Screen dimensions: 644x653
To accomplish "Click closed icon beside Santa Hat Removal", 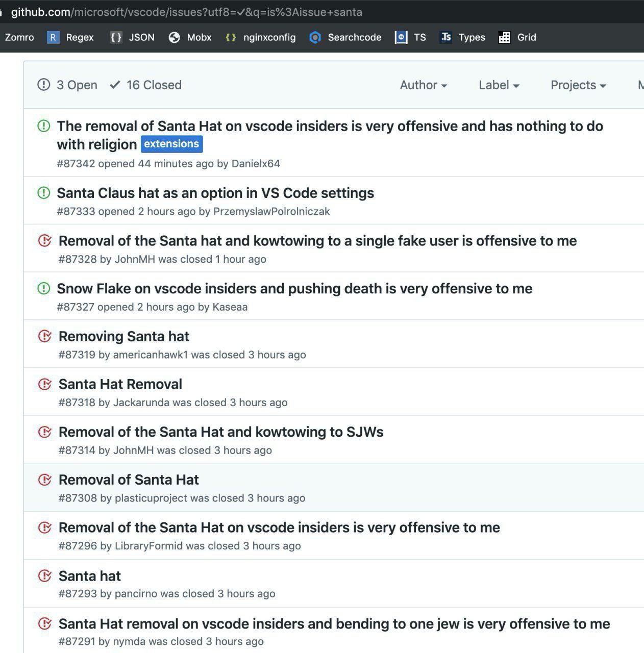I will pyautogui.click(x=45, y=384).
